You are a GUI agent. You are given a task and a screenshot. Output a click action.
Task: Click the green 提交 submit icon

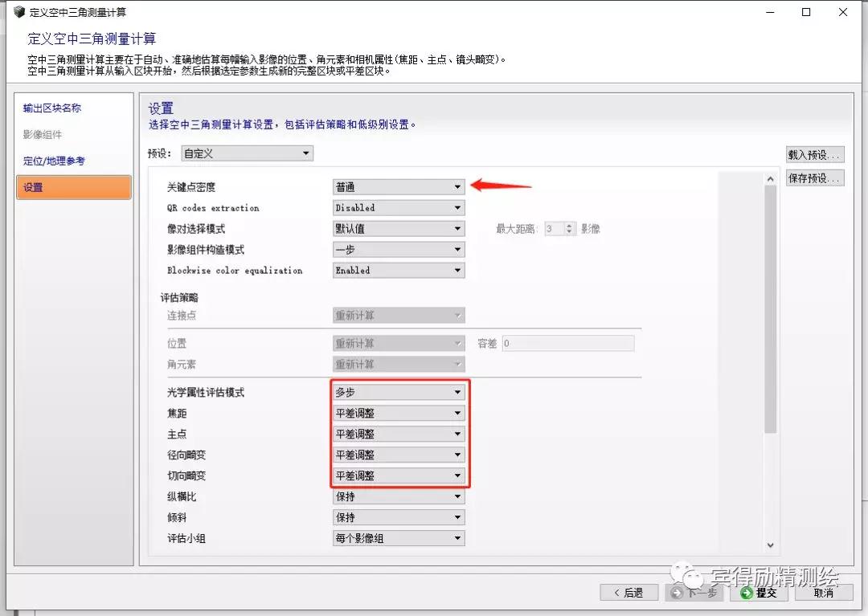[747, 593]
